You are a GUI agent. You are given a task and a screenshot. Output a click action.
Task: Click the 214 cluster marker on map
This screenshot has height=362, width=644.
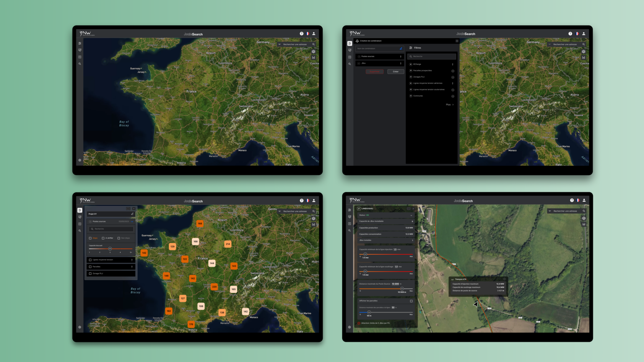coord(228,244)
